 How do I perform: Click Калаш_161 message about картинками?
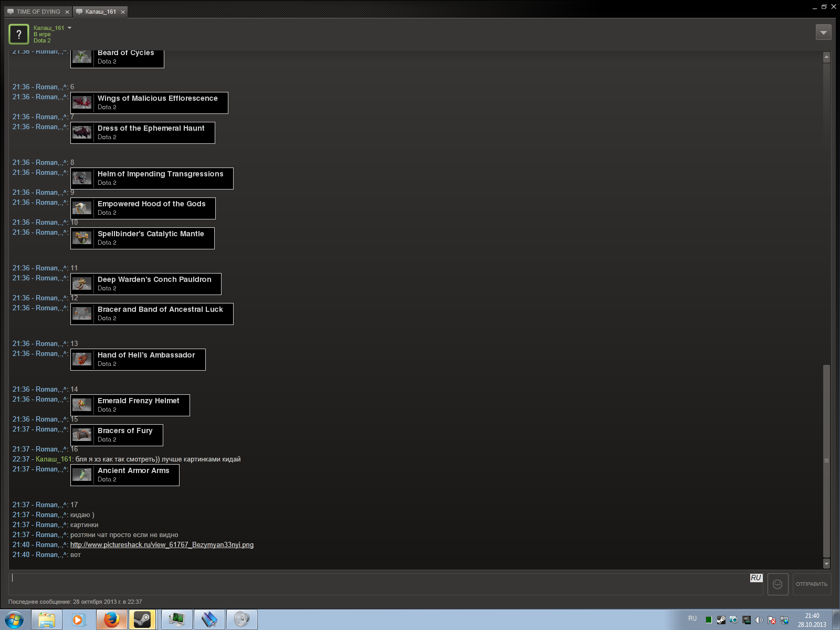tap(158, 459)
